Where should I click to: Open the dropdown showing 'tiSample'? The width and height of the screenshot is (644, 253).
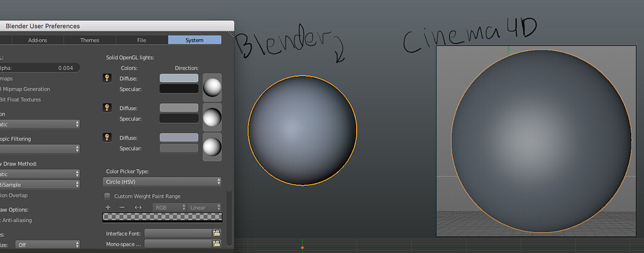(40, 184)
